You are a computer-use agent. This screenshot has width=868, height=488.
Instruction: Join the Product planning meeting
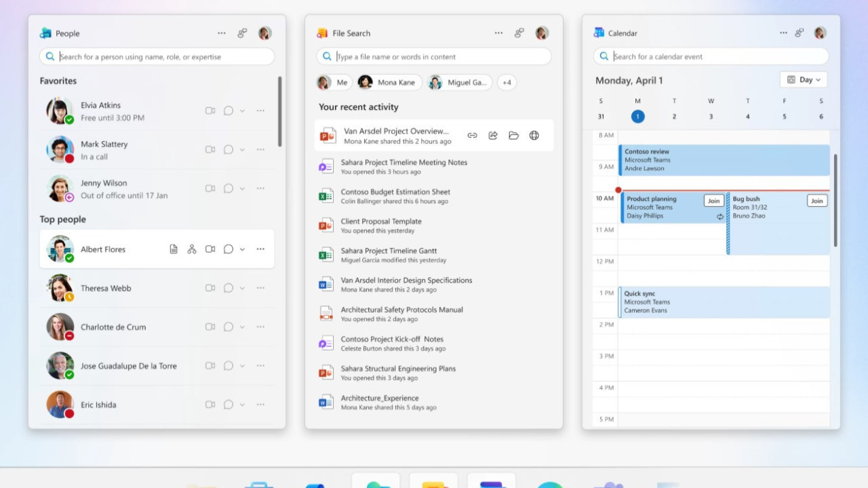[713, 201]
